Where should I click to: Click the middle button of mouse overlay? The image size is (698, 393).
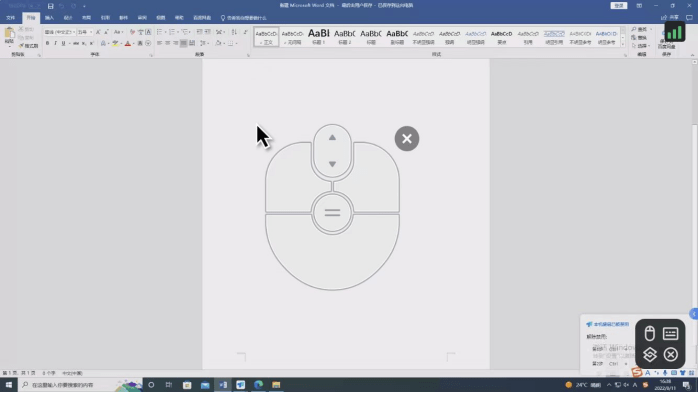pos(332,213)
